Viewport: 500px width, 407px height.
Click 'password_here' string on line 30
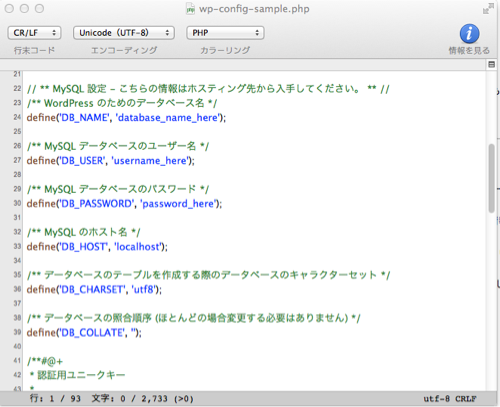point(178,204)
